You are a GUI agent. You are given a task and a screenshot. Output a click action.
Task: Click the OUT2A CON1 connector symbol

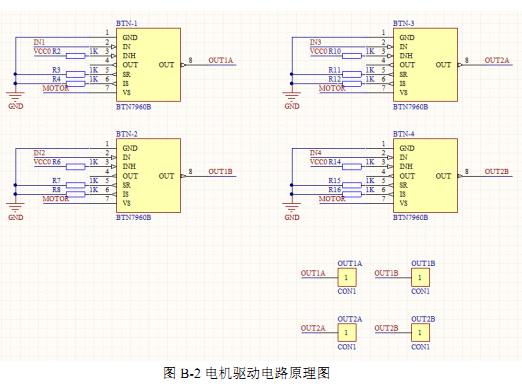click(x=347, y=333)
